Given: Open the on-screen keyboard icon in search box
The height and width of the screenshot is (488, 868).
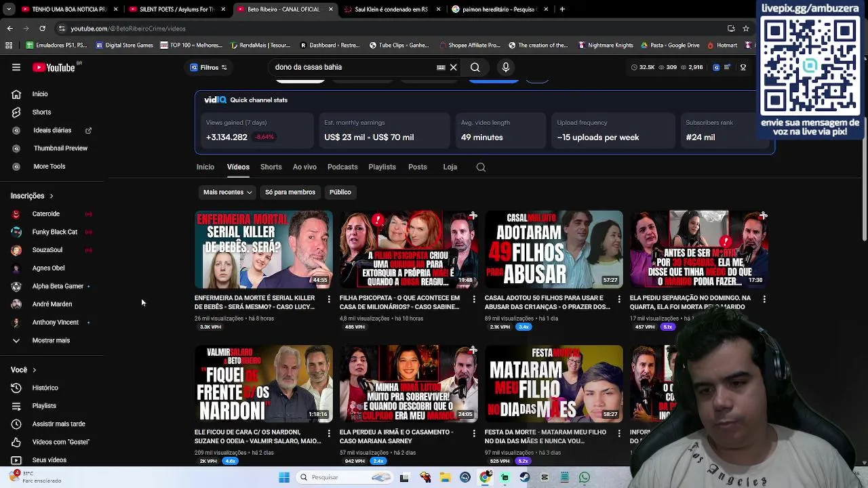Looking at the screenshot, I should [x=441, y=67].
